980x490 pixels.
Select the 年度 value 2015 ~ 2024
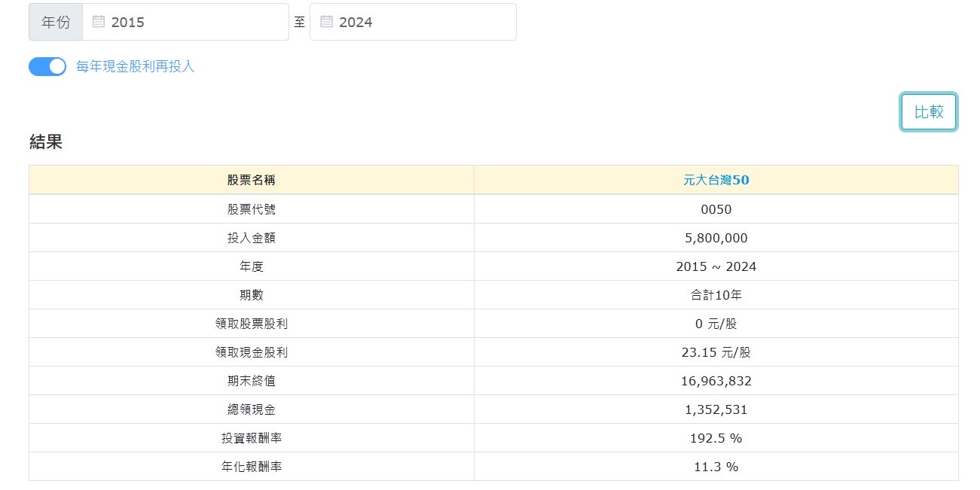coord(716,266)
